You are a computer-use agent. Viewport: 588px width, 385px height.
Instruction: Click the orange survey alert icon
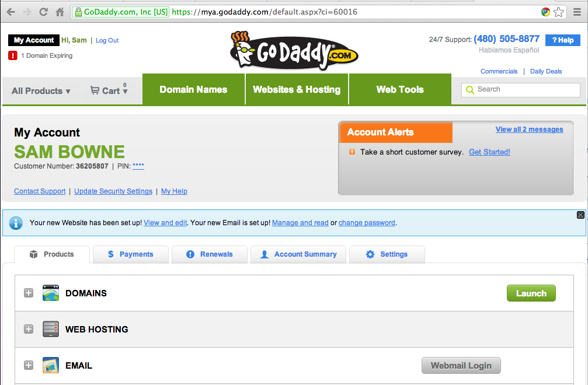click(x=352, y=152)
